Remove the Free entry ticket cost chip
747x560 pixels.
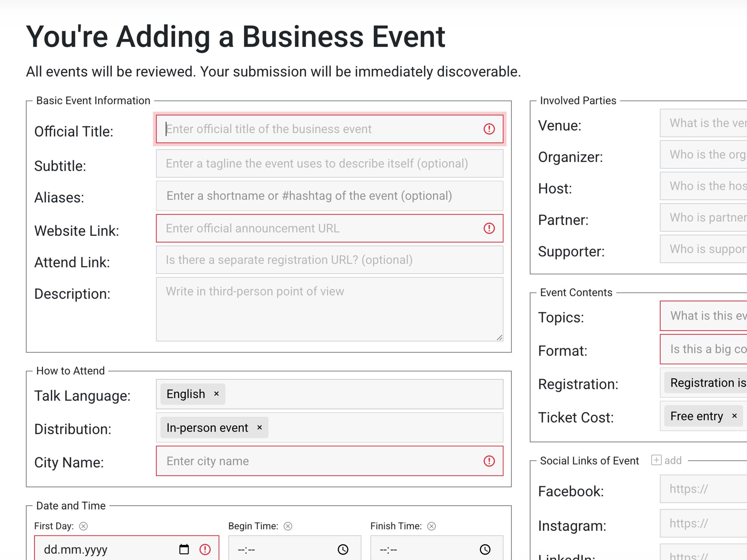coord(734,416)
